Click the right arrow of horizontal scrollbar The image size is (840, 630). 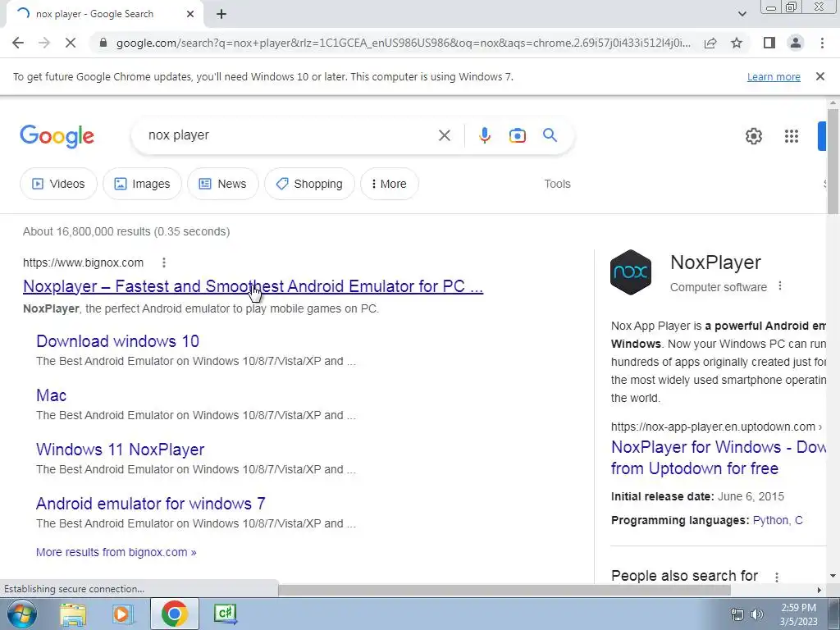click(819, 590)
